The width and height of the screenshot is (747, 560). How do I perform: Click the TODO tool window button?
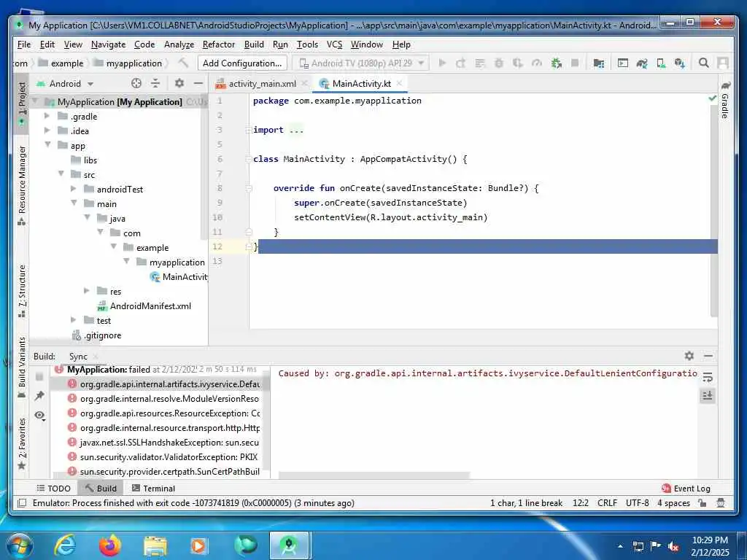pos(53,488)
